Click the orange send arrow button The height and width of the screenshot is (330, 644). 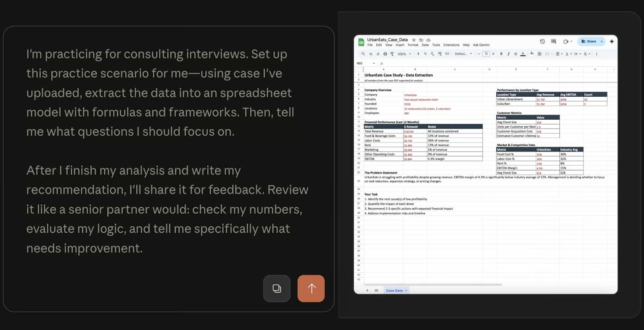coord(311,288)
